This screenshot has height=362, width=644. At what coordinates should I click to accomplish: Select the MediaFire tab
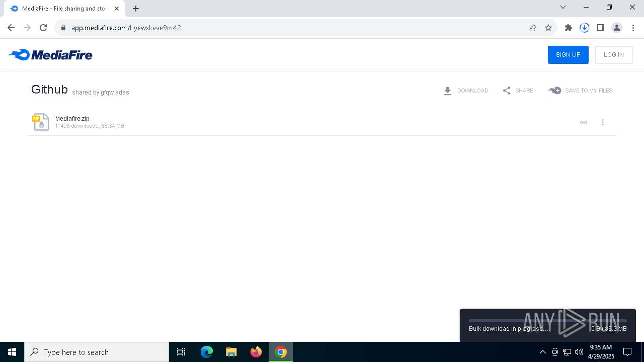(x=64, y=9)
